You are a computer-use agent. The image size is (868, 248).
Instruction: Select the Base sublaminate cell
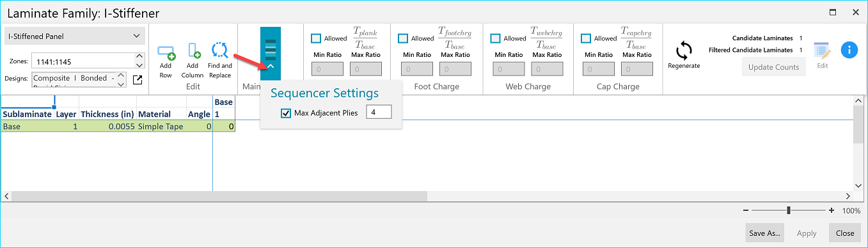pyautogui.click(x=28, y=127)
